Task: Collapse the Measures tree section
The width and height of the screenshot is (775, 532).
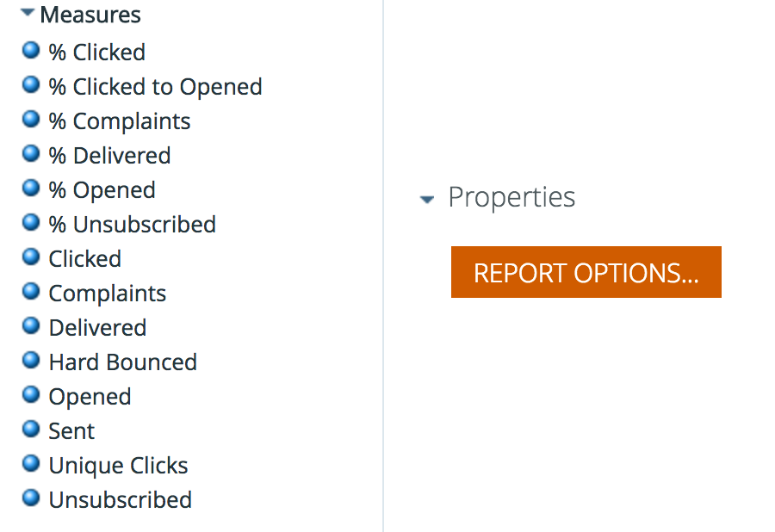Action: 28,14
